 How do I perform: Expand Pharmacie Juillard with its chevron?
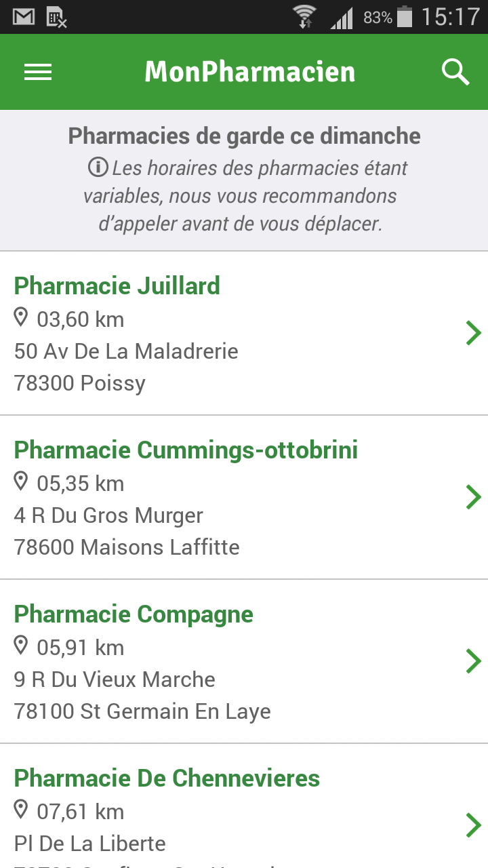[x=473, y=333]
